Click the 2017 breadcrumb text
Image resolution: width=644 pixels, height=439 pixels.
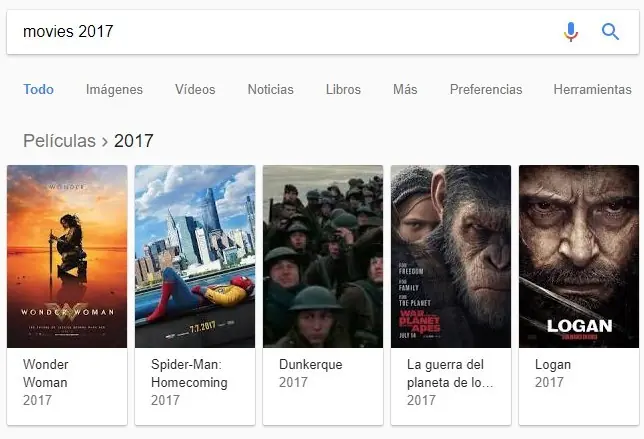click(x=133, y=141)
